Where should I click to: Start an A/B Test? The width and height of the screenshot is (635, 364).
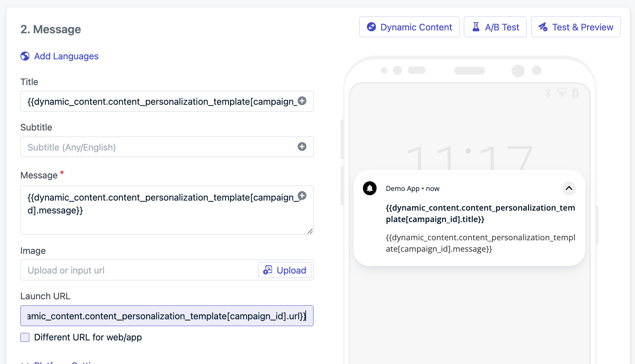[x=495, y=27]
